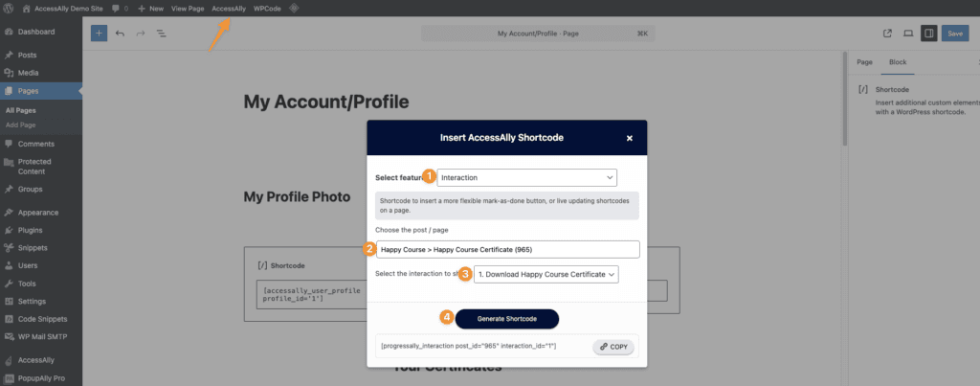Open the device preview icon

[x=908, y=33]
